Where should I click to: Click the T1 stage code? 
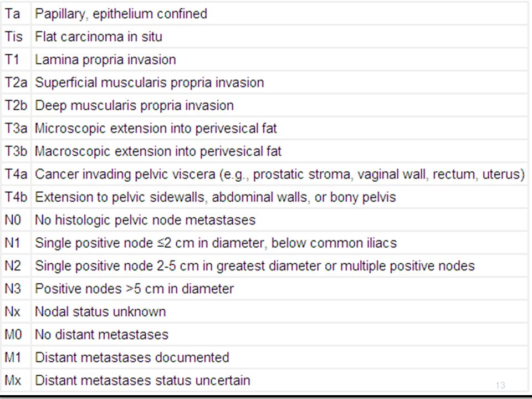coord(12,60)
